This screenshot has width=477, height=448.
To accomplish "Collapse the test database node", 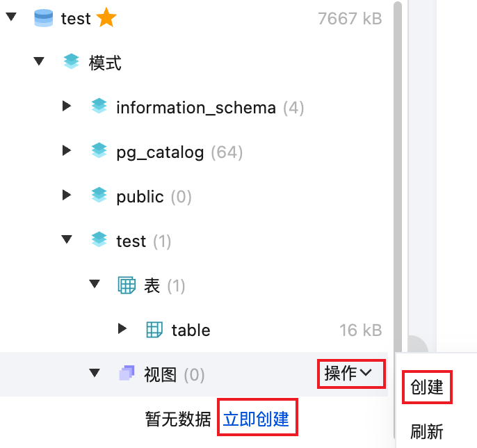I will (x=10, y=19).
